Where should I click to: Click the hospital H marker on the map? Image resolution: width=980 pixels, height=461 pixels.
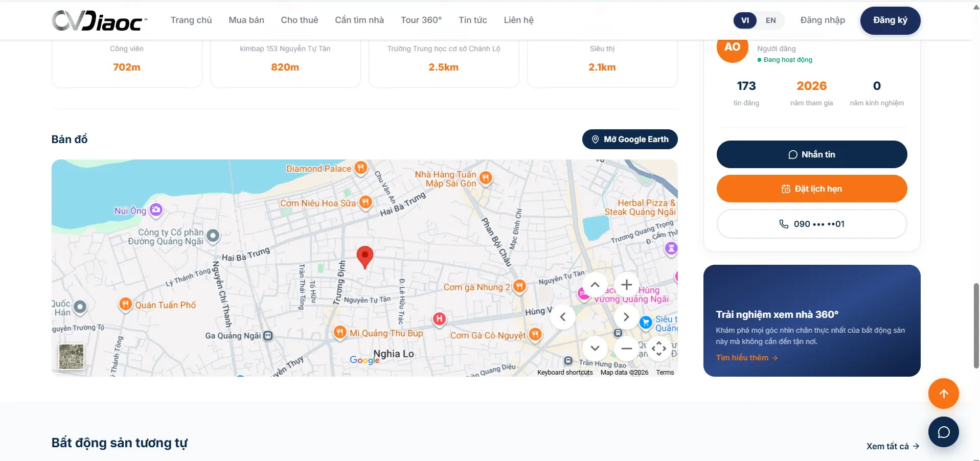439,319
